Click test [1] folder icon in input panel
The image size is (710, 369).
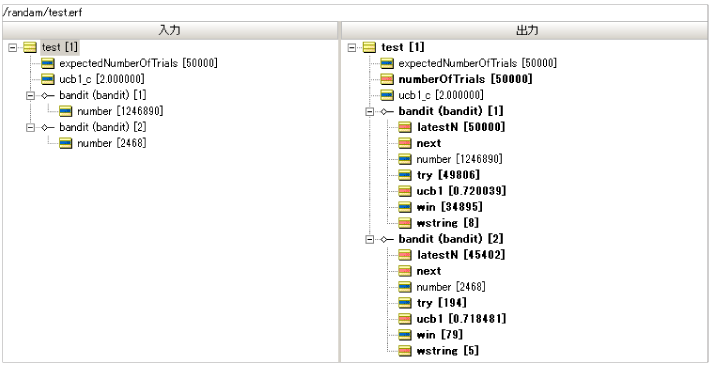tap(30, 47)
